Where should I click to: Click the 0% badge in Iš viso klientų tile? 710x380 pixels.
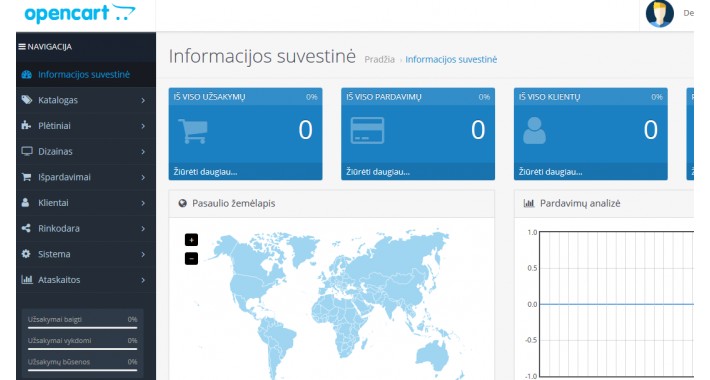click(657, 97)
